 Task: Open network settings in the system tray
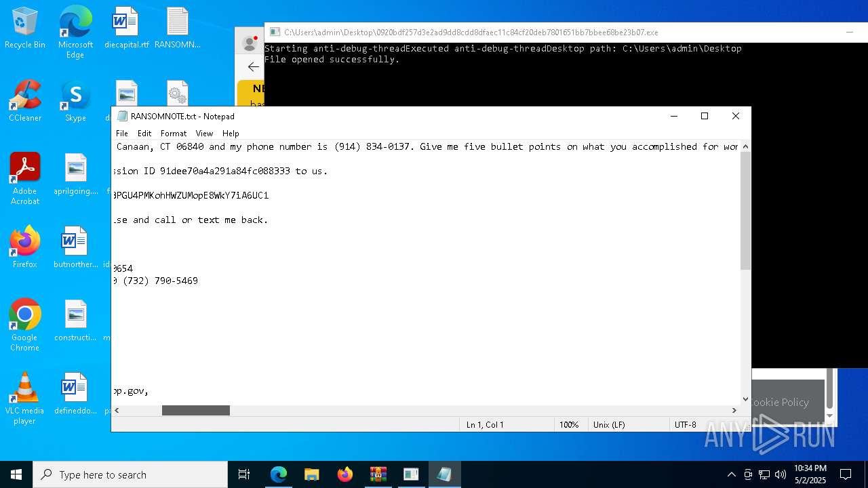[x=764, y=474]
